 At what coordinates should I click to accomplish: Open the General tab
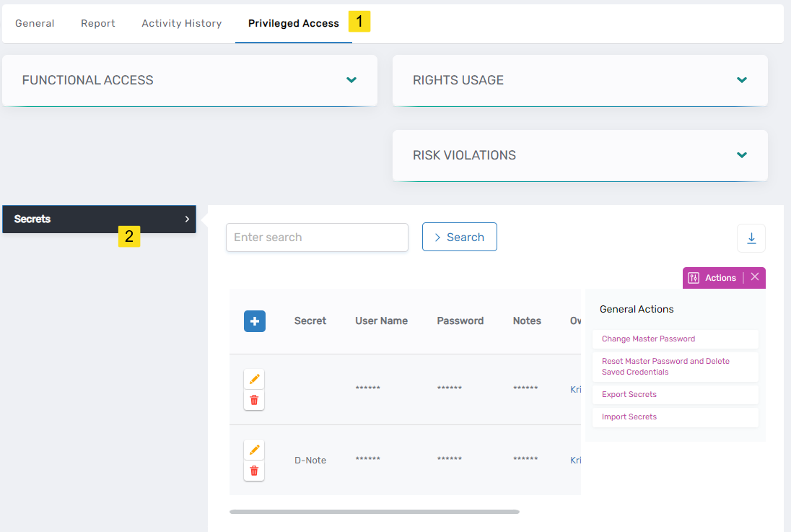(34, 23)
